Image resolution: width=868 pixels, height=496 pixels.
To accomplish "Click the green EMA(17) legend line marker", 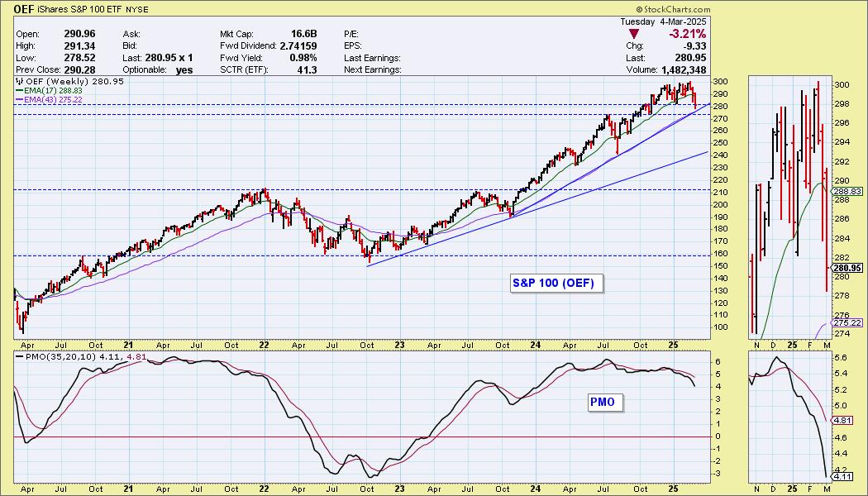I will click(18, 90).
